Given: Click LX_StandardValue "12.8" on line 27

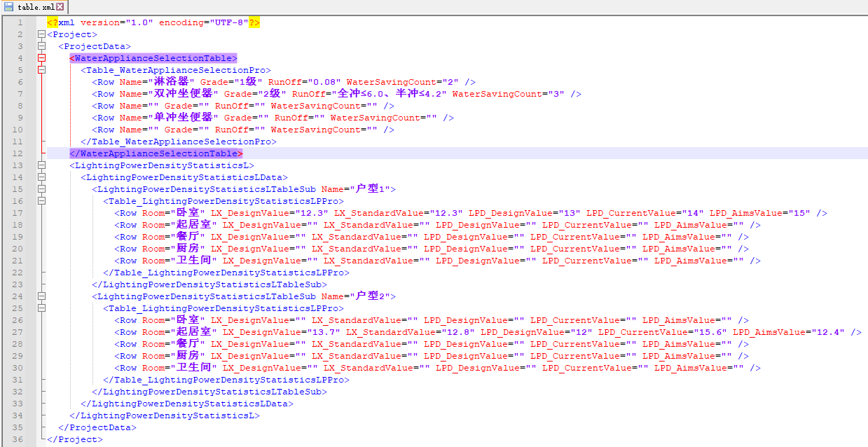Looking at the screenshot, I should pyautogui.click(x=457, y=332).
